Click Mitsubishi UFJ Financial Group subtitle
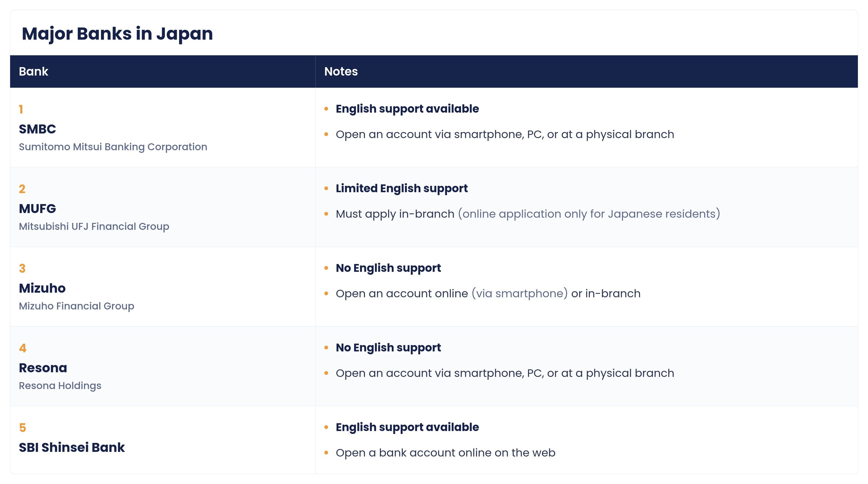The width and height of the screenshot is (868, 484). click(x=94, y=226)
